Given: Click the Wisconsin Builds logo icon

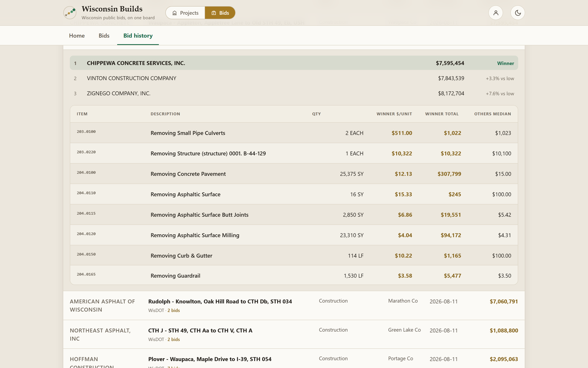Looking at the screenshot, I should click(x=70, y=13).
